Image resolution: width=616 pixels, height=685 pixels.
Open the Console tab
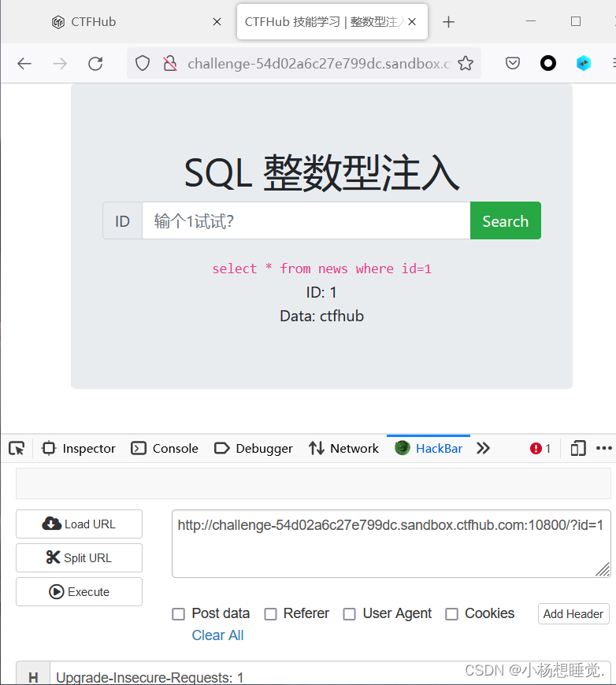coord(165,449)
